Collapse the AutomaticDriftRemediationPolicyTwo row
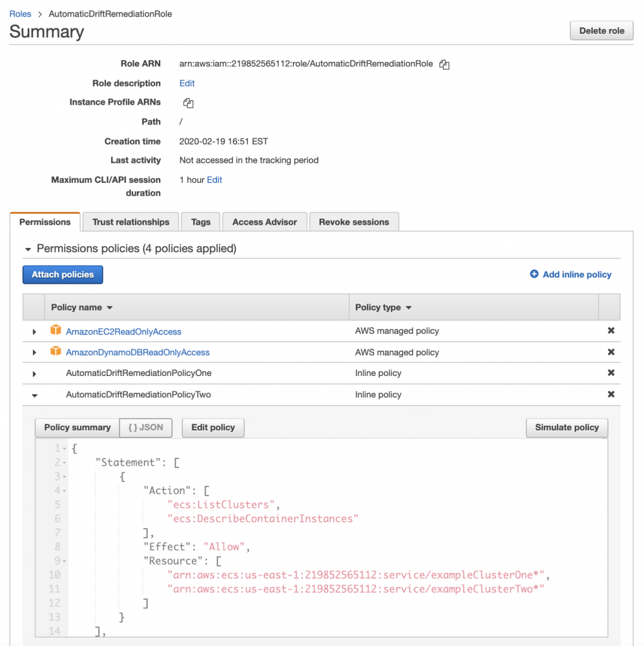644x646 pixels. pos(35,396)
